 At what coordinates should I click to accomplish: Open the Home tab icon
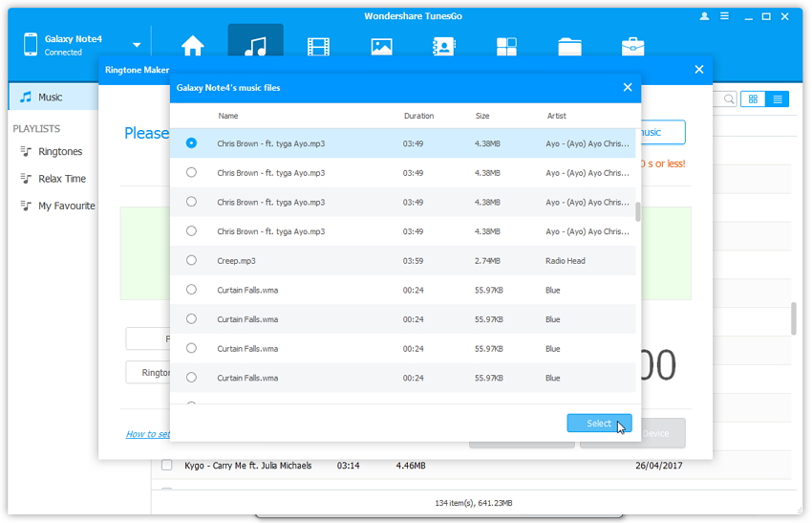(193, 46)
